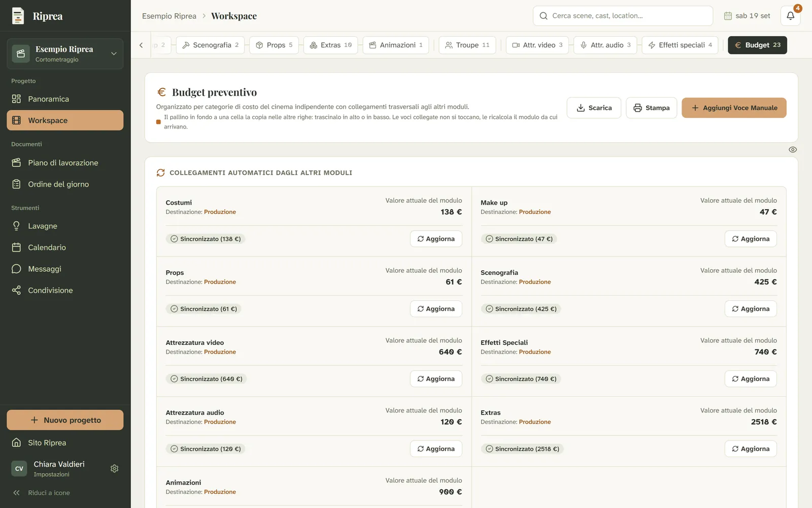Open Piano di lavorazione document
Image resolution: width=812 pixels, height=508 pixels.
pos(65,163)
